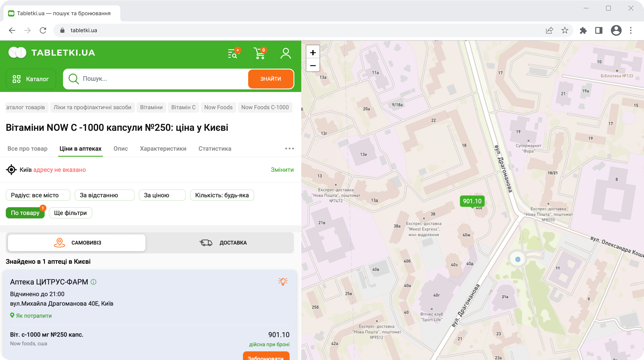Click the Фітнес клуб "Sport Life" map label
Viewport: 644px width, 360px height.
tap(432, 317)
